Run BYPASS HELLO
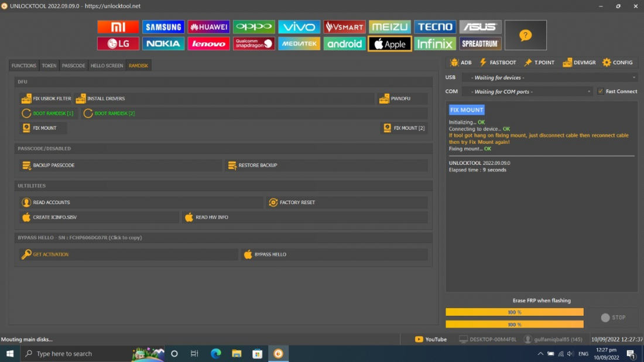The height and width of the screenshot is (362, 644). click(334, 254)
